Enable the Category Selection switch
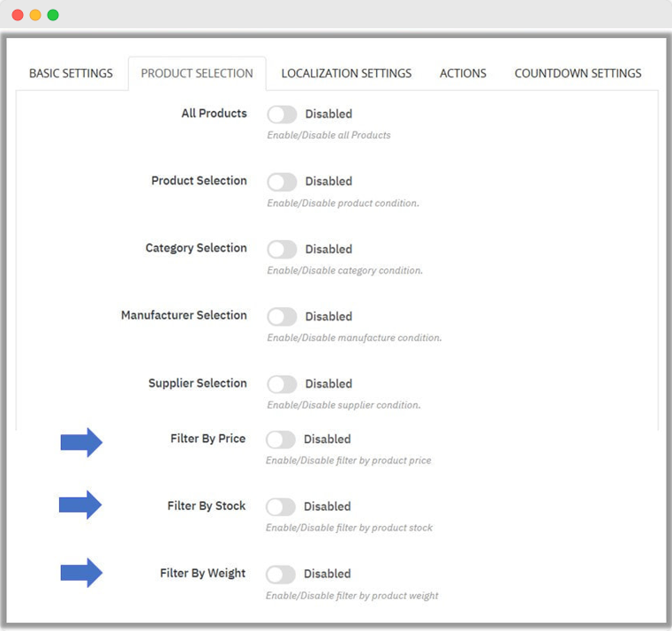The image size is (672, 631). [x=282, y=250]
